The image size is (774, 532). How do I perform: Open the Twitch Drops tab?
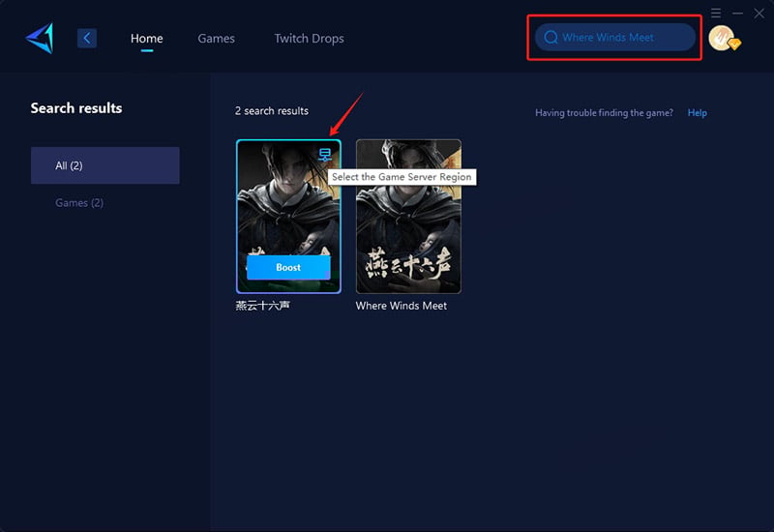(x=309, y=38)
